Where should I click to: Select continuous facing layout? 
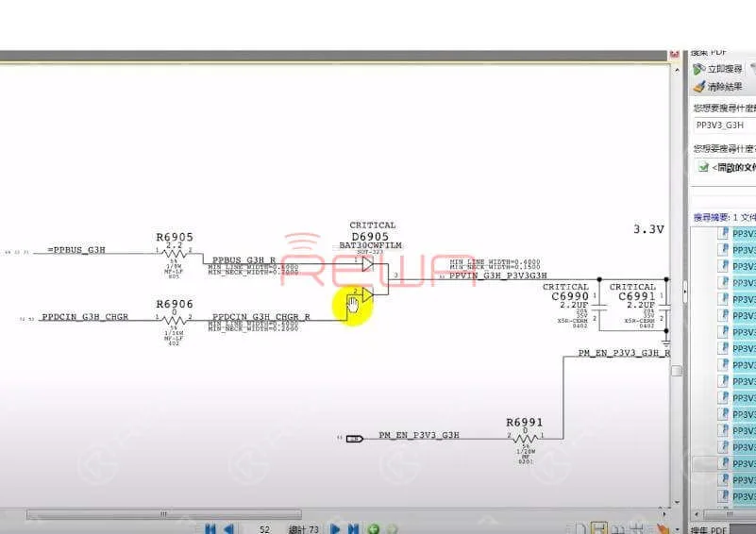[636, 528]
